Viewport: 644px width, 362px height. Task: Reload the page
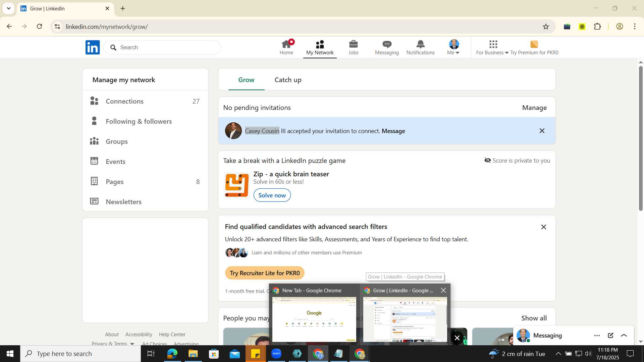39,26
